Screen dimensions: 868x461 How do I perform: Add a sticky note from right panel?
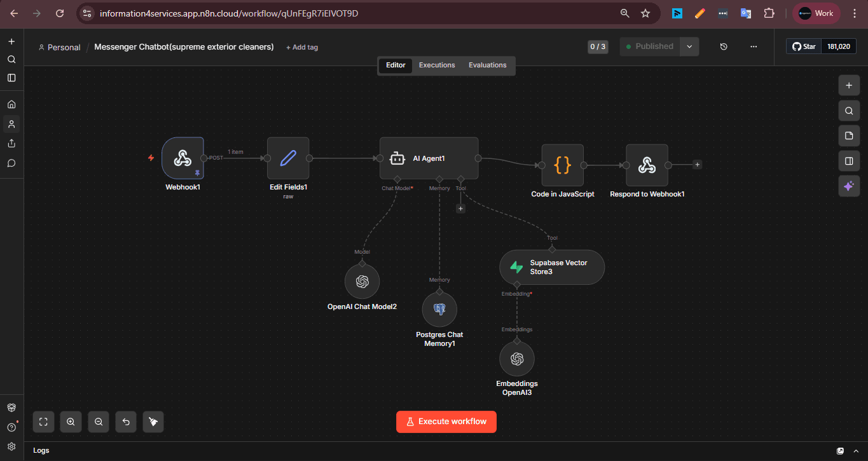point(849,135)
